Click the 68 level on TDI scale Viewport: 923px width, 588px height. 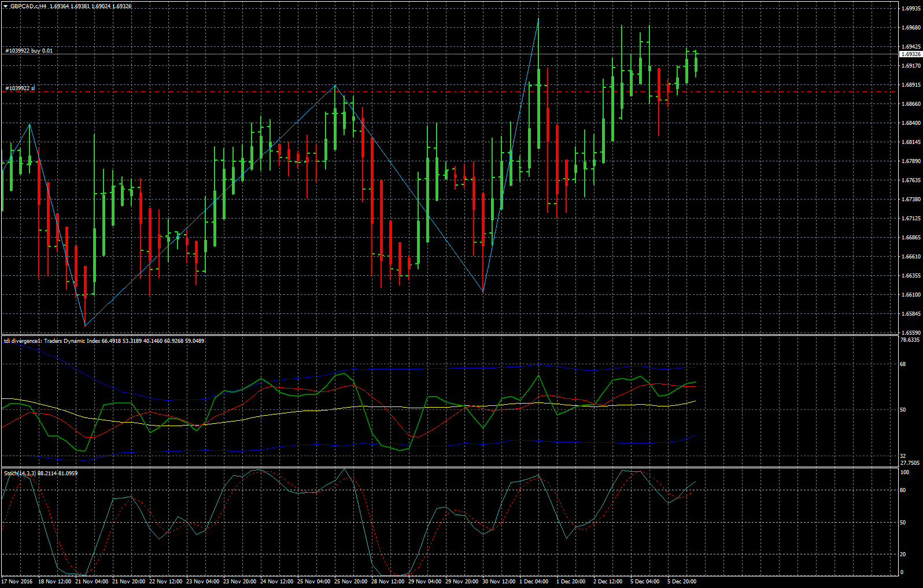tap(903, 364)
